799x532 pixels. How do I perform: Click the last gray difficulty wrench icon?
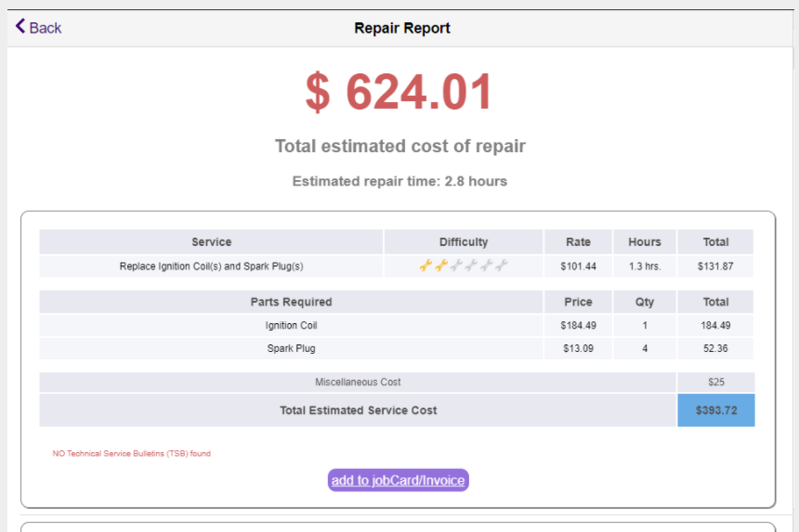coord(502,266)
